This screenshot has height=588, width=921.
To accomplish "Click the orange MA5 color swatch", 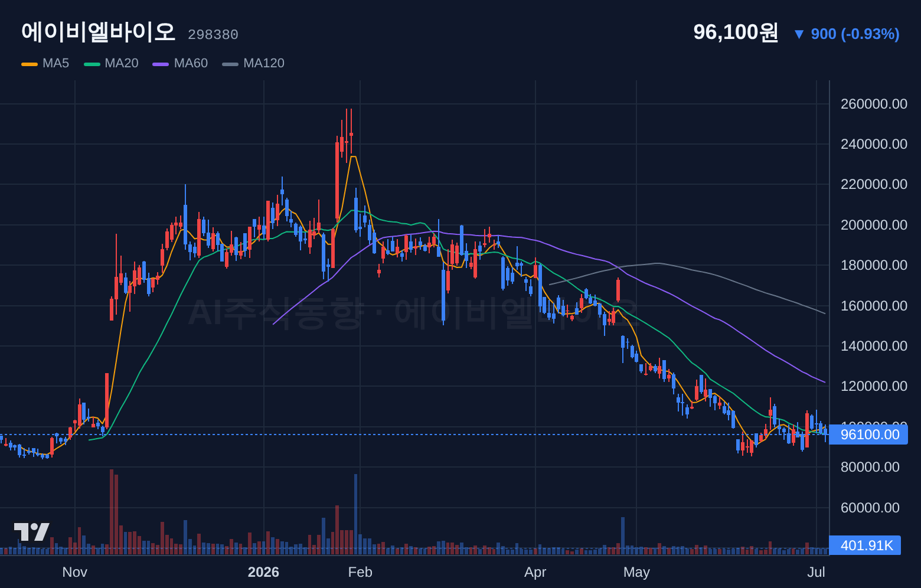I will (x=30, y=64).
